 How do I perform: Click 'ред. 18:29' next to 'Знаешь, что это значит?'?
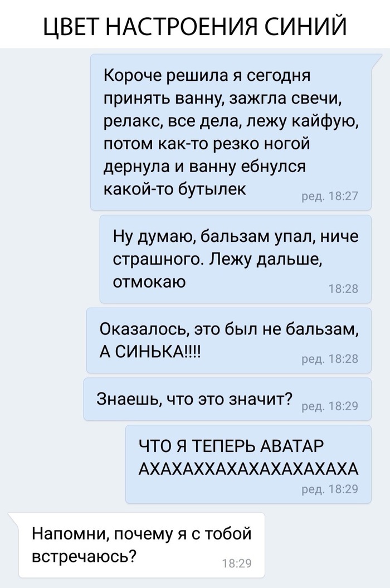pyautogui.click(x=330, y=406)
